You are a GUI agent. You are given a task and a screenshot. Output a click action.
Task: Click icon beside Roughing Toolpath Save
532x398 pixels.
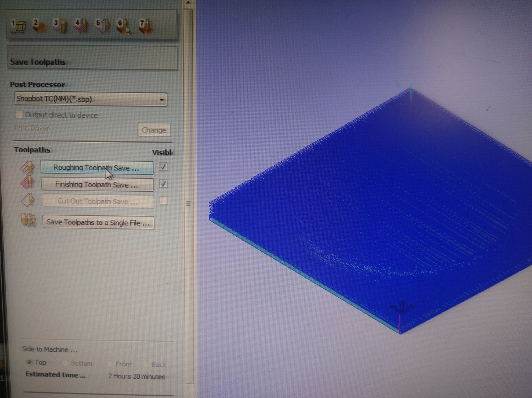pos(27,167)
